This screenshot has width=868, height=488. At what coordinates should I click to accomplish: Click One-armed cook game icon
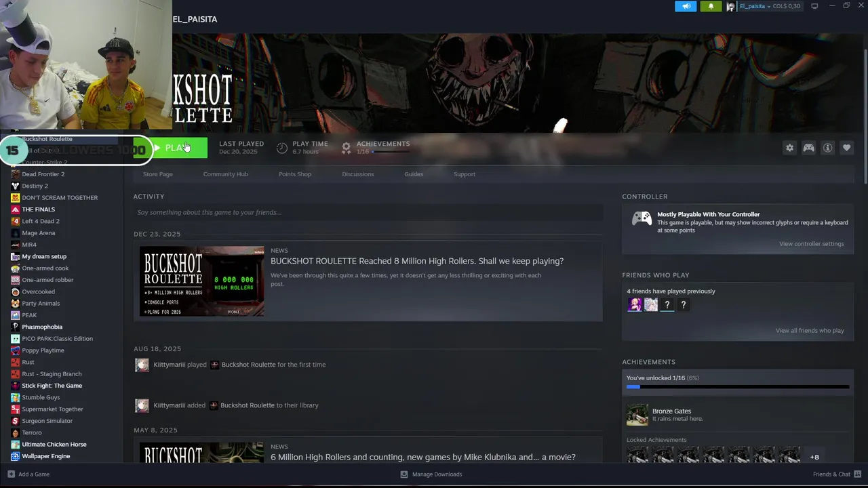point(15,268)
